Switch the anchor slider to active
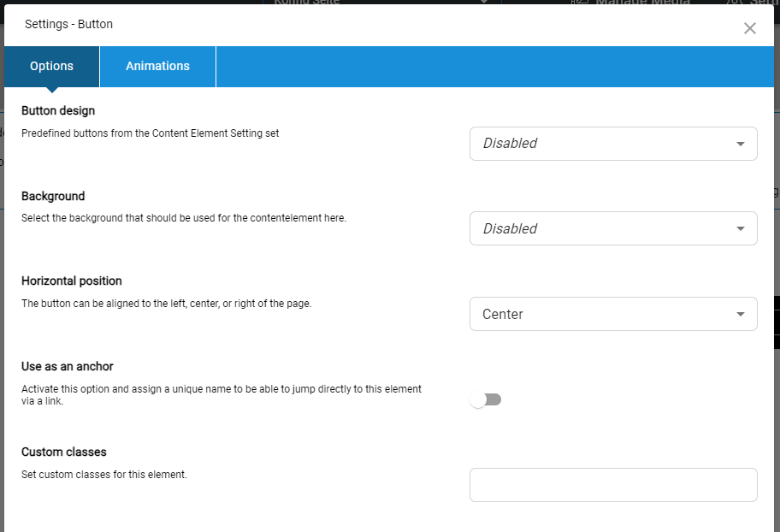Screen dimensions: 780x532 [486, 399]
